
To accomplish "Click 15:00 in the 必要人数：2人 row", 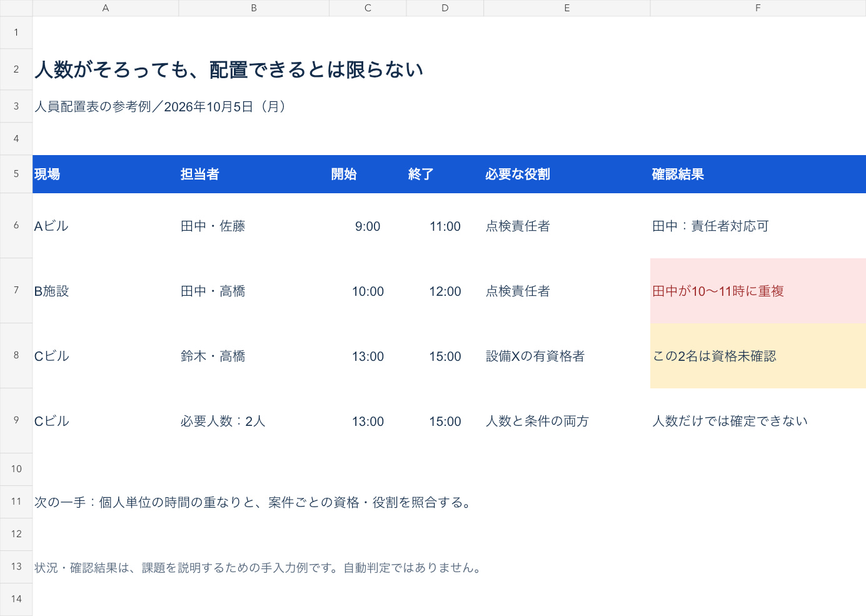I will point(445,421).
